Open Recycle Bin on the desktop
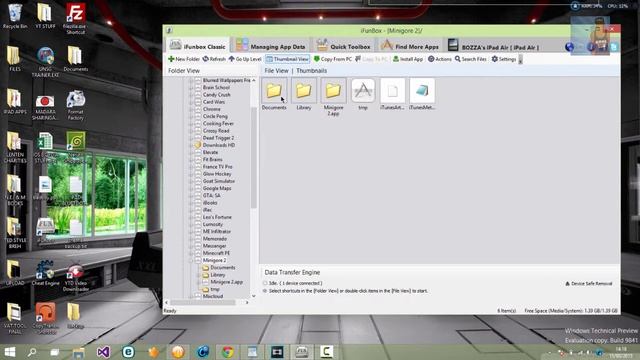 click(15, 17)
